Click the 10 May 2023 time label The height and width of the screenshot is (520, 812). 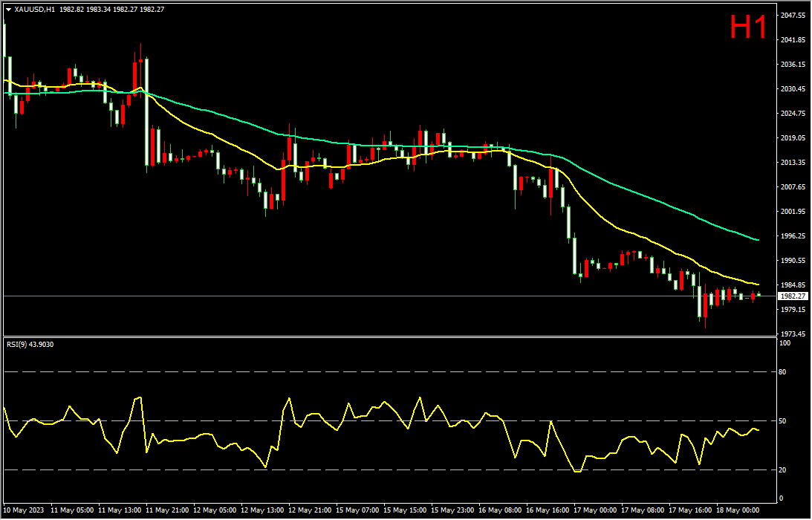(25, 511)
